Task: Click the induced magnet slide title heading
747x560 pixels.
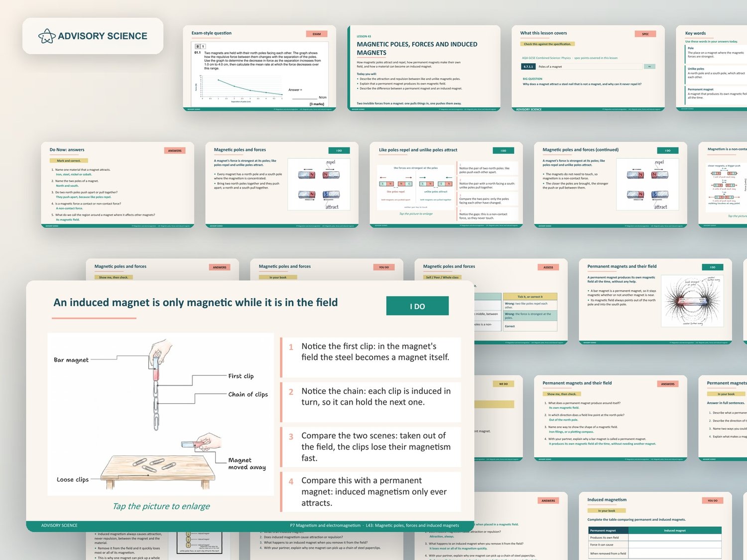Action: coord(196,303)
